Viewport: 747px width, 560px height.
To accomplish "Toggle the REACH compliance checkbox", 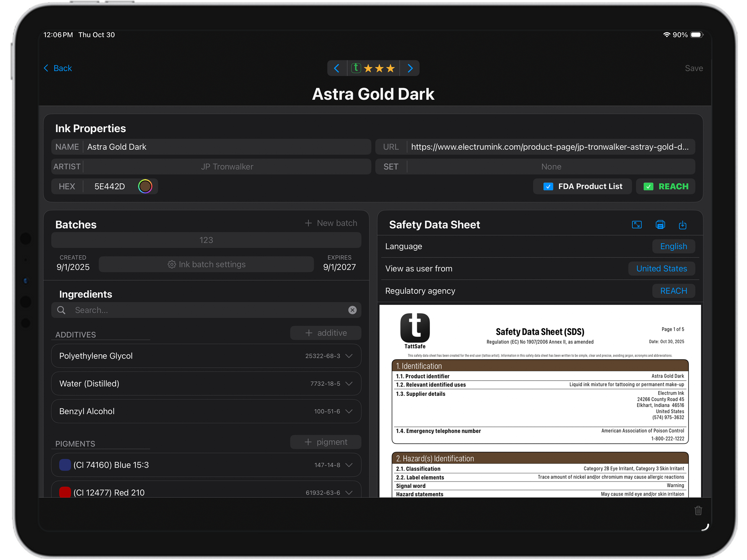I will point(648,186).
